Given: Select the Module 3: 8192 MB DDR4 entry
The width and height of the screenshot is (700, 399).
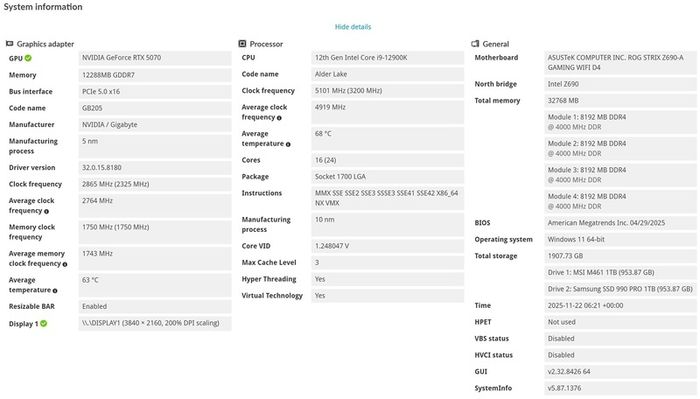Looking at the screenshot, I should (621, 175).
